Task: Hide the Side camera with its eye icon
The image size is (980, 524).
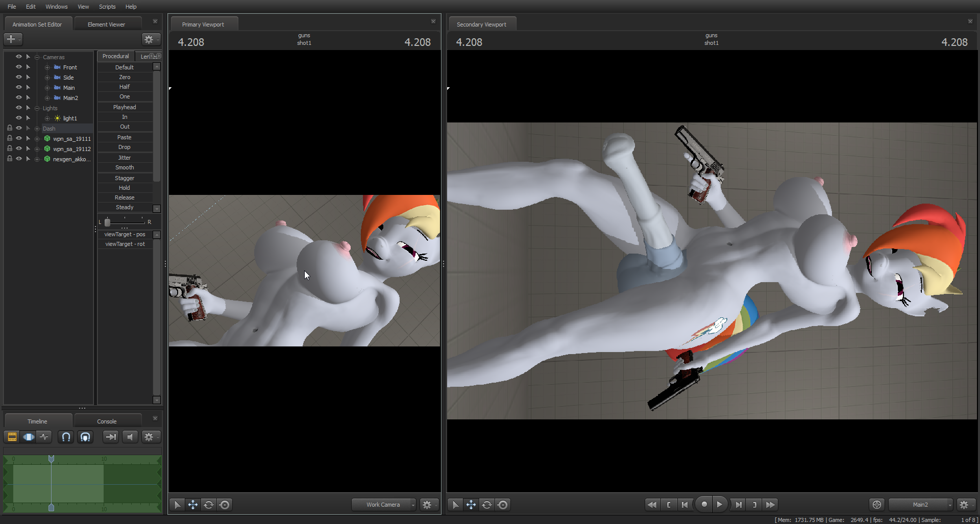Action: (x=19, y=77)
